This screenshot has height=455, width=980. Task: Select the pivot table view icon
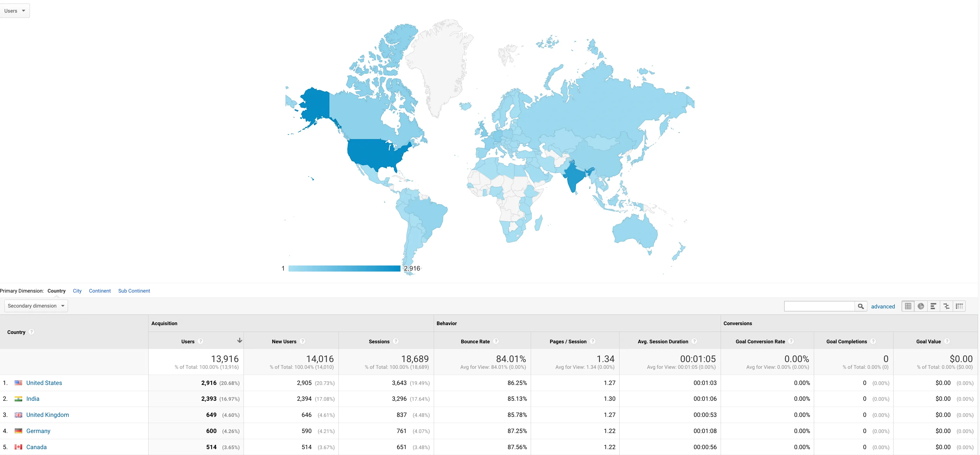[x=959, y=306]
